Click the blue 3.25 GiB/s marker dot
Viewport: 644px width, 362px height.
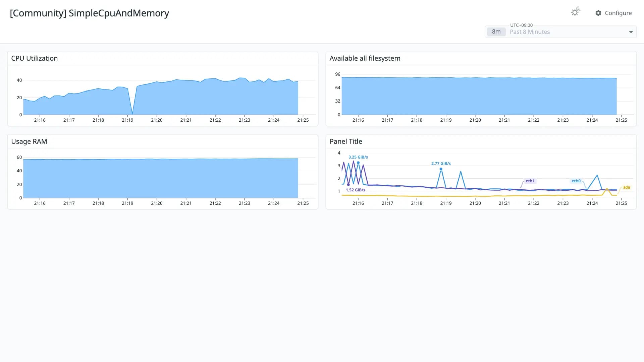click(x=358, y=163)
